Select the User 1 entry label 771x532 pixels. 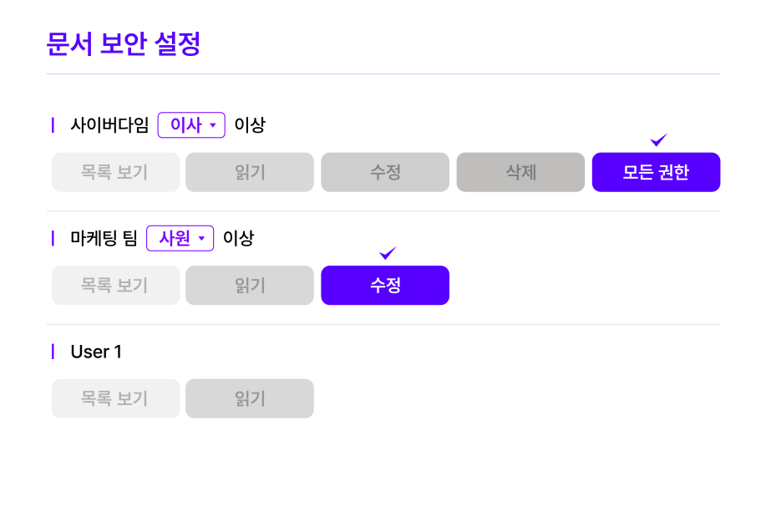96,352
